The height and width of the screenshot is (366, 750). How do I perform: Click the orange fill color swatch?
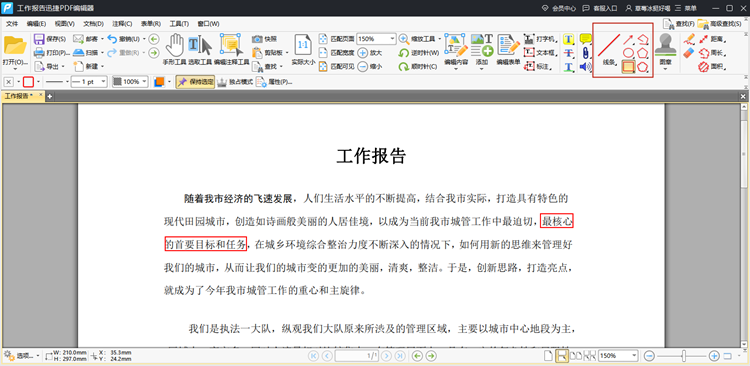159,82
